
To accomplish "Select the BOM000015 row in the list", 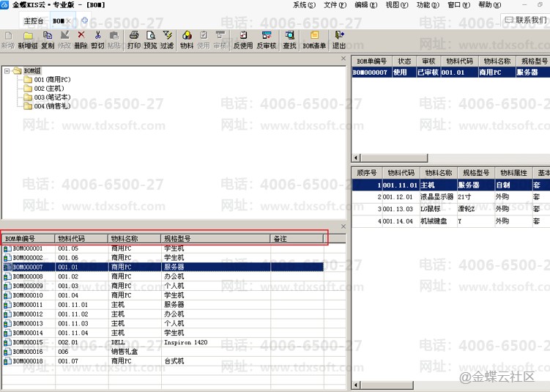I will 163,342.
